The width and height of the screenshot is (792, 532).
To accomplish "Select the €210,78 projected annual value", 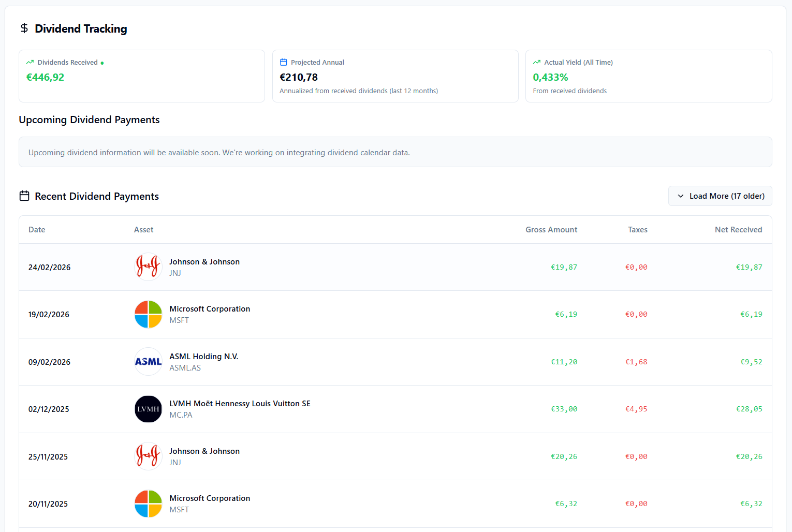I will [299, 77].
